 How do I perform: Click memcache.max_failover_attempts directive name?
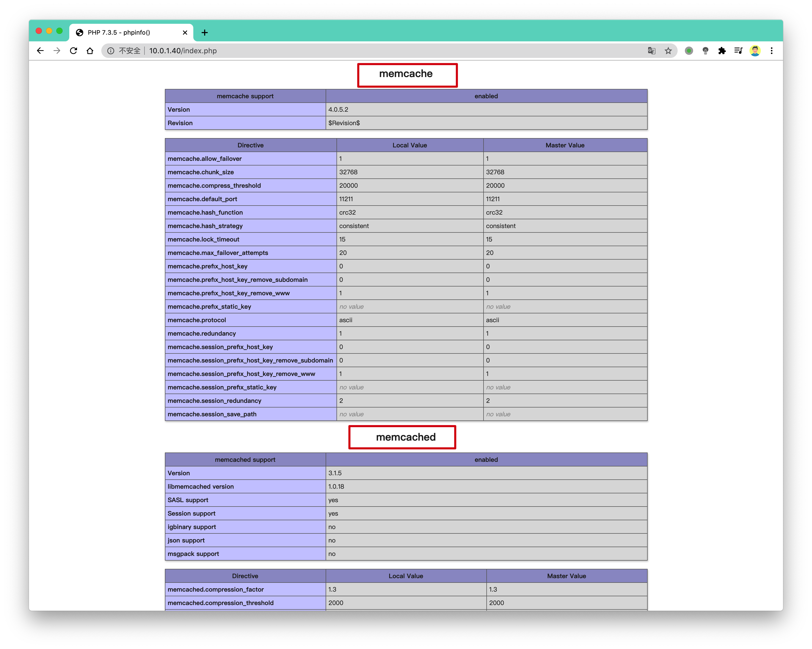click(x=218, y=253)
